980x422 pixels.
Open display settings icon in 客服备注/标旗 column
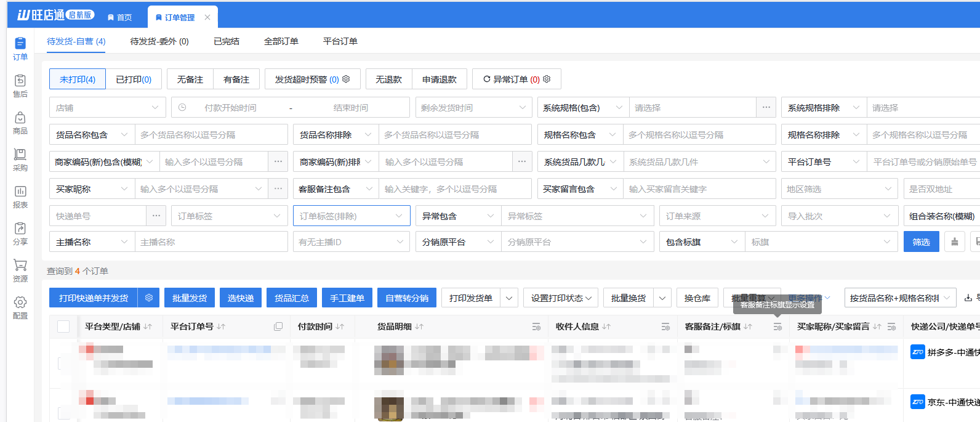(777, 327)
